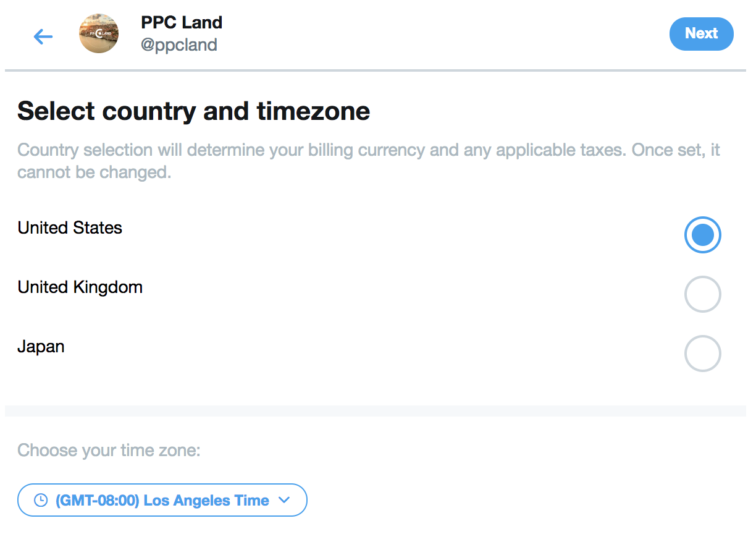Click the Japan country label
Viewport: 756px width, 534px height.
[41, 347]
